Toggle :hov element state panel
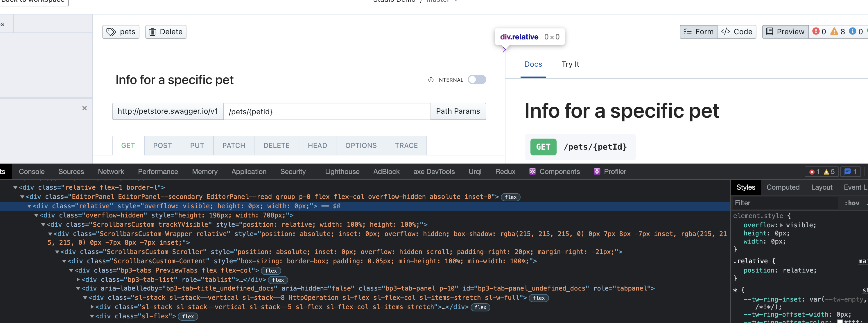The height and width of the screenshot is (323, 868). point(852,203)
